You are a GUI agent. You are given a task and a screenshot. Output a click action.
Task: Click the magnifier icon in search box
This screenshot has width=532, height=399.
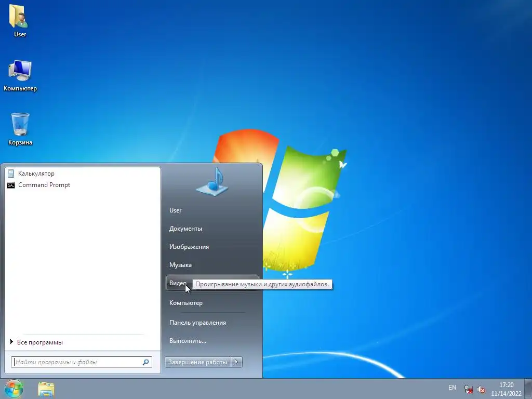(x=145, y=362)
